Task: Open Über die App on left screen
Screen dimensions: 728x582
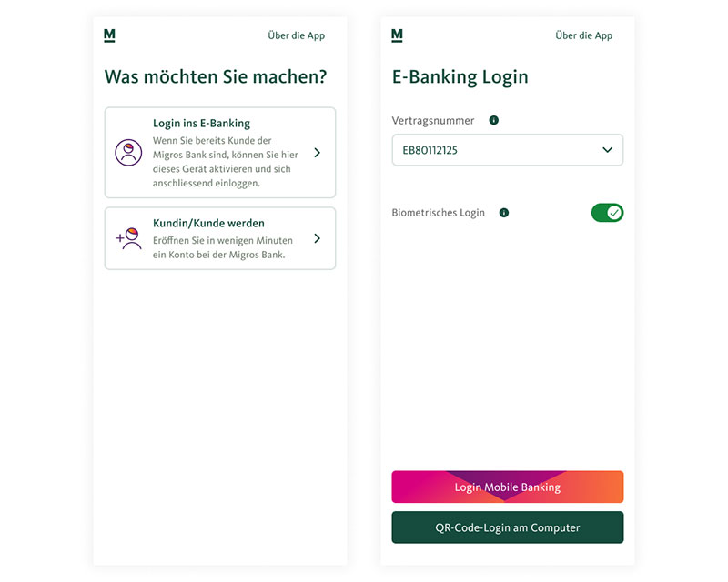Action: tap(297, 35)
